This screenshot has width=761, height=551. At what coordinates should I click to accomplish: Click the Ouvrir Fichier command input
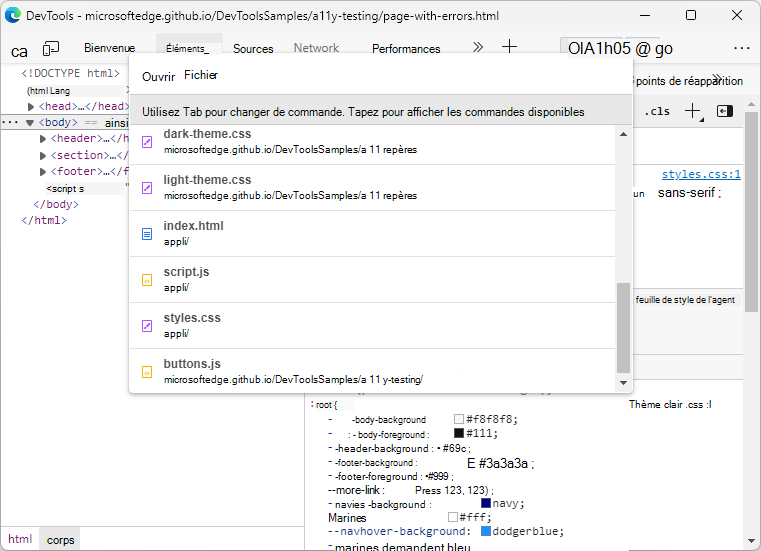380,76
